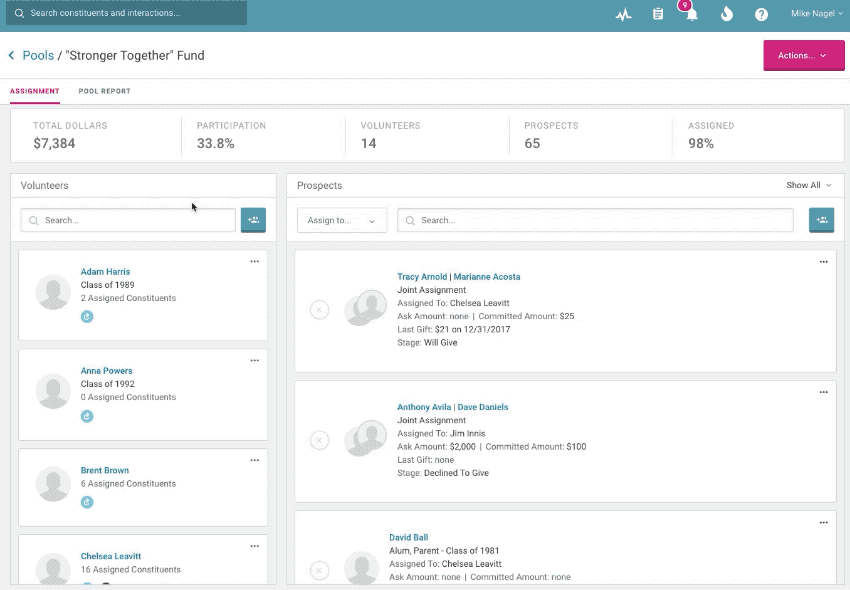The width and height of the screenshot is (850, 590).
Task: Open the clipboard tasks icon
Action: pos(658,14)
